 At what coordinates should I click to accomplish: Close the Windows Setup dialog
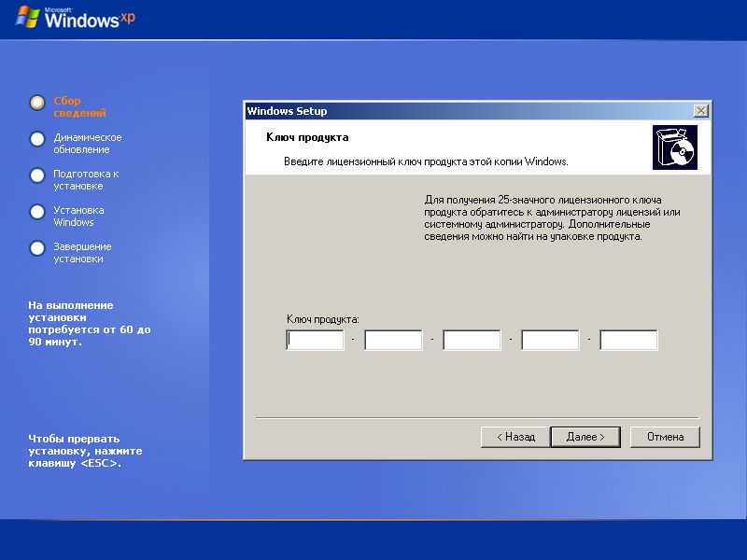[x=700, y=111]
